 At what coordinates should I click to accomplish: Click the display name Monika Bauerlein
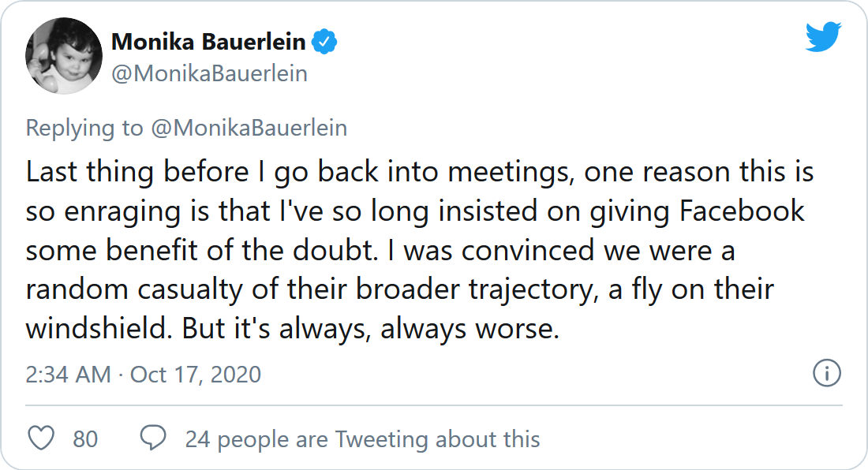208,42
